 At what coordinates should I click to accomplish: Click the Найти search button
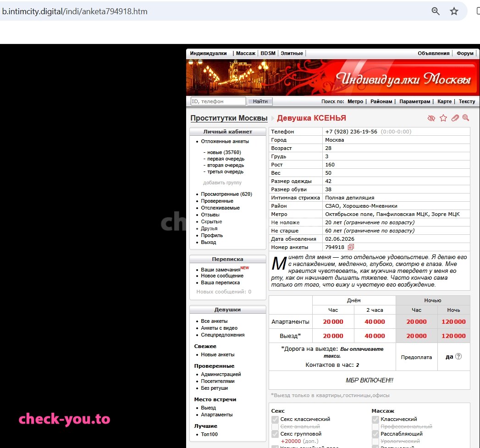260,101
